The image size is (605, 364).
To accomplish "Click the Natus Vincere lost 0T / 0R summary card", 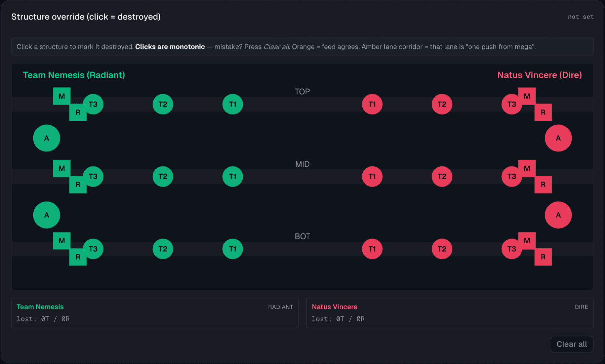I will (450, 313).
